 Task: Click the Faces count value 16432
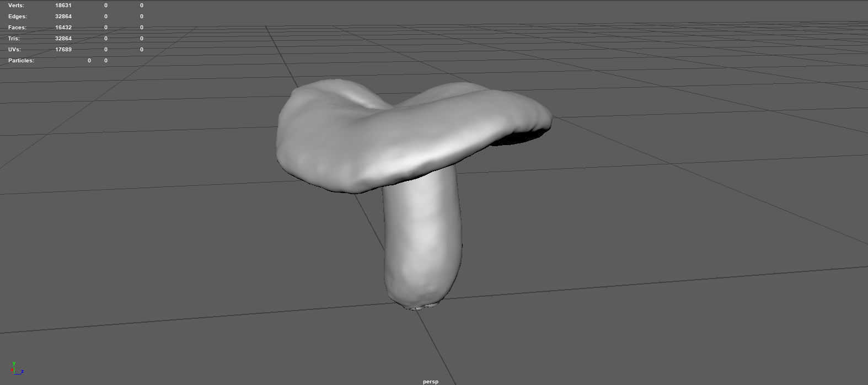click(63, 28)
